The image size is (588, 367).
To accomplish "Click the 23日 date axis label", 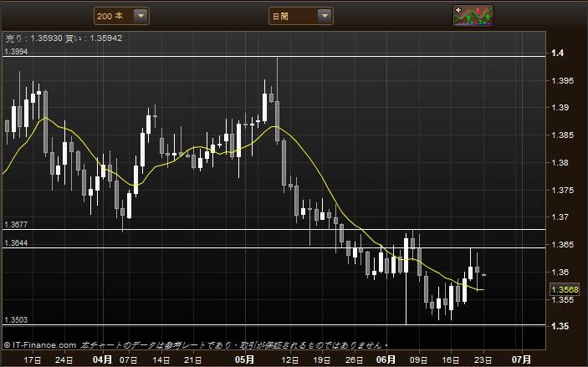I will pos(483,360).
